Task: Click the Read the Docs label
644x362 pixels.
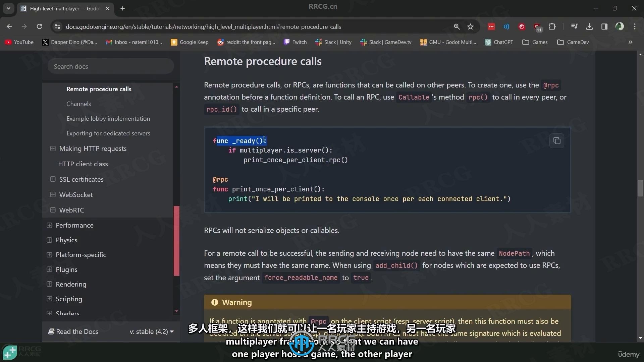Action: point(73,331)
